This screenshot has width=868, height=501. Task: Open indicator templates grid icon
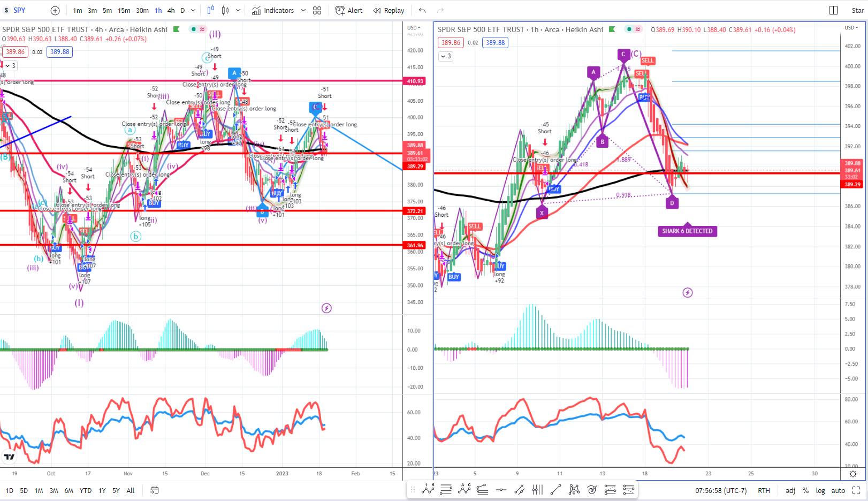pos(317,10)
